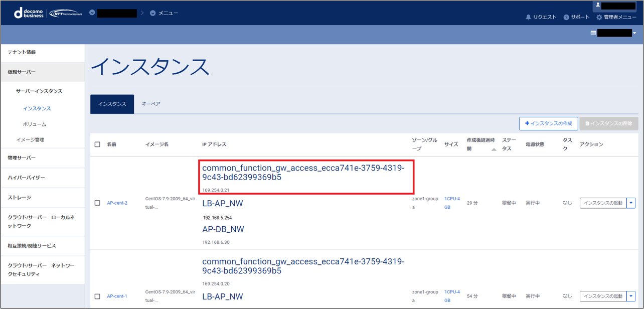This screenshot has width=644, height=309.
Task: Click the bell icon beside リクエスト
Action: pyautogui.click(x=528, y=17)
